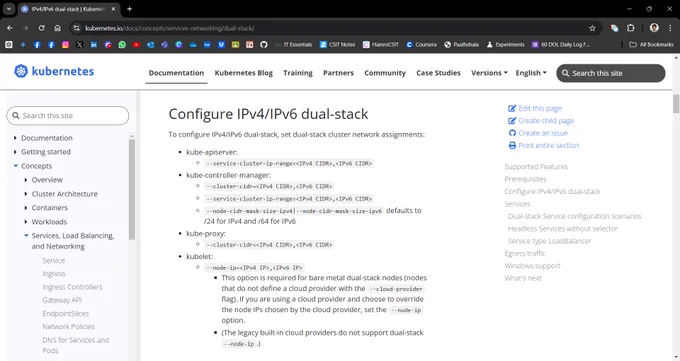The width and height of the screenshot is (680, 361).
Task: Open the Outlook bookmark icon
Action: [150, 44]
